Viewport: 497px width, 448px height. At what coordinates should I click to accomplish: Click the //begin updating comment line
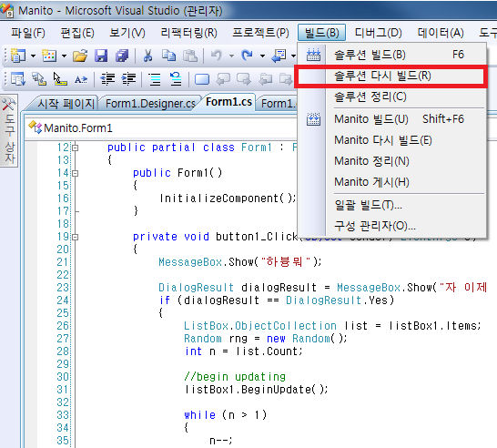(235, 377)
